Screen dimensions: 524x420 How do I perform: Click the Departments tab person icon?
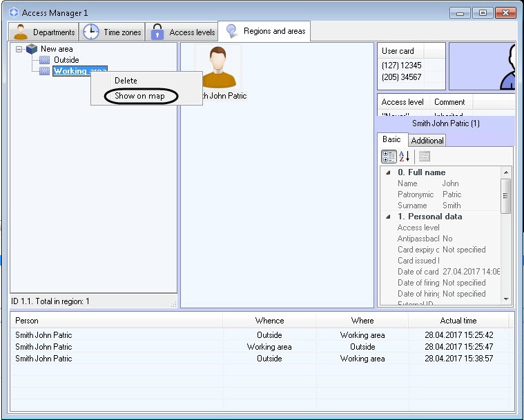click(21, 32)
